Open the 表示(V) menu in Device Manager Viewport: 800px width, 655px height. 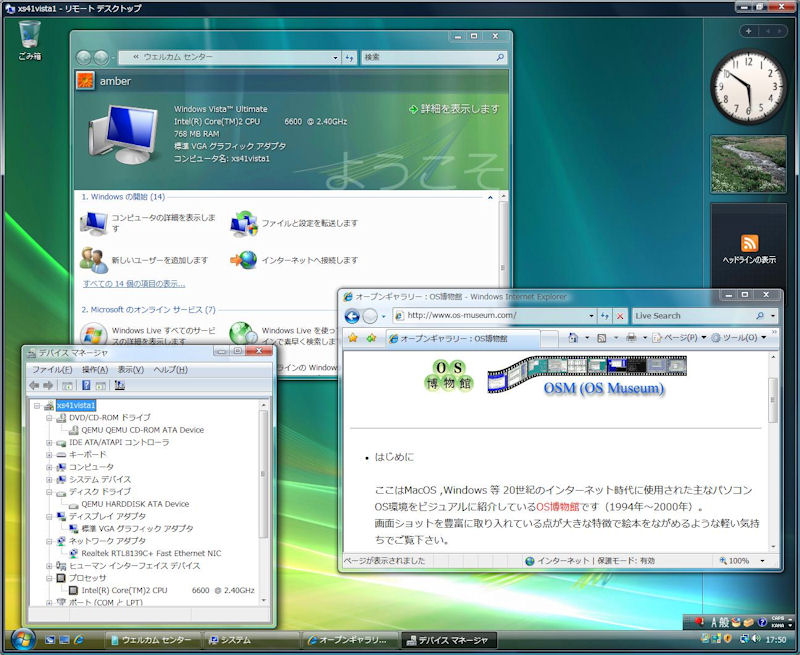click(x=131, y=369)
